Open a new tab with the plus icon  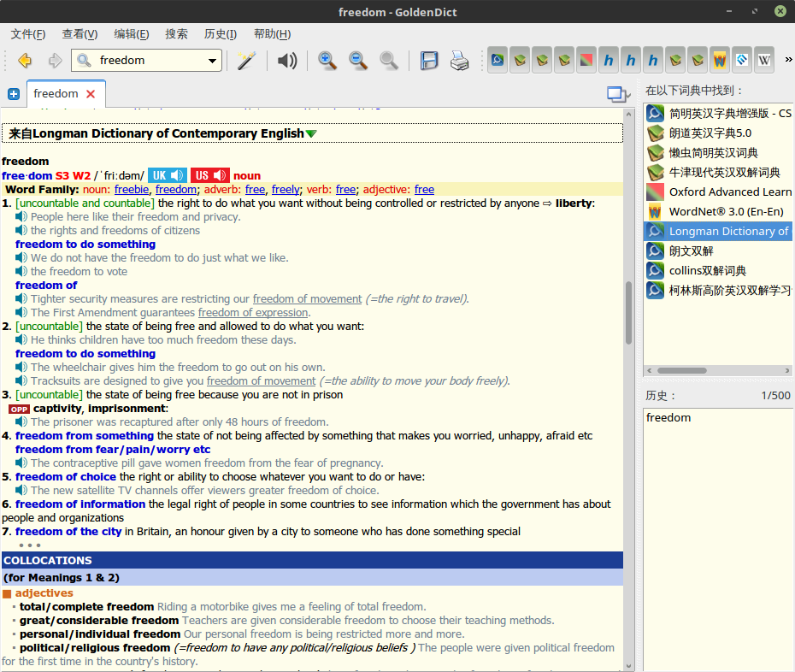pyautogui.click(x=13, y=94)
